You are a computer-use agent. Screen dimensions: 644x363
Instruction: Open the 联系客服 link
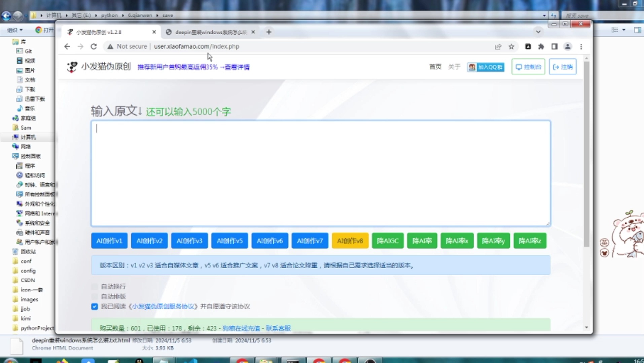pyautogui.click(x=278, y=328)
